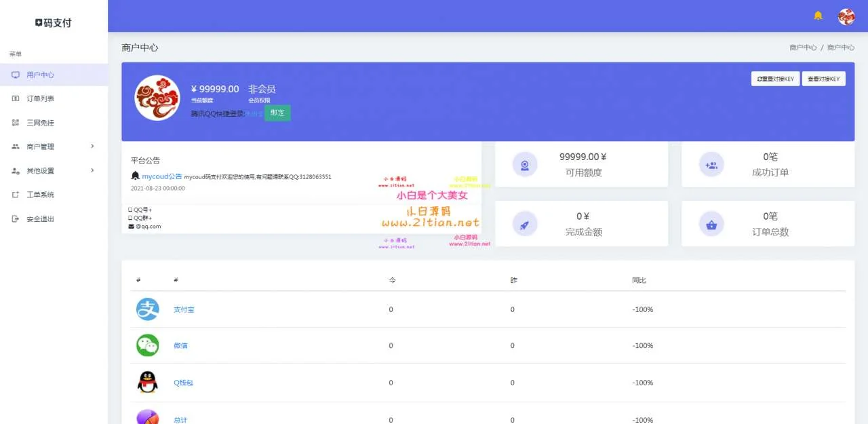The image size is (868, 424).
Task: Open 订单列表 in the sidebar
Action: [40, 99]
